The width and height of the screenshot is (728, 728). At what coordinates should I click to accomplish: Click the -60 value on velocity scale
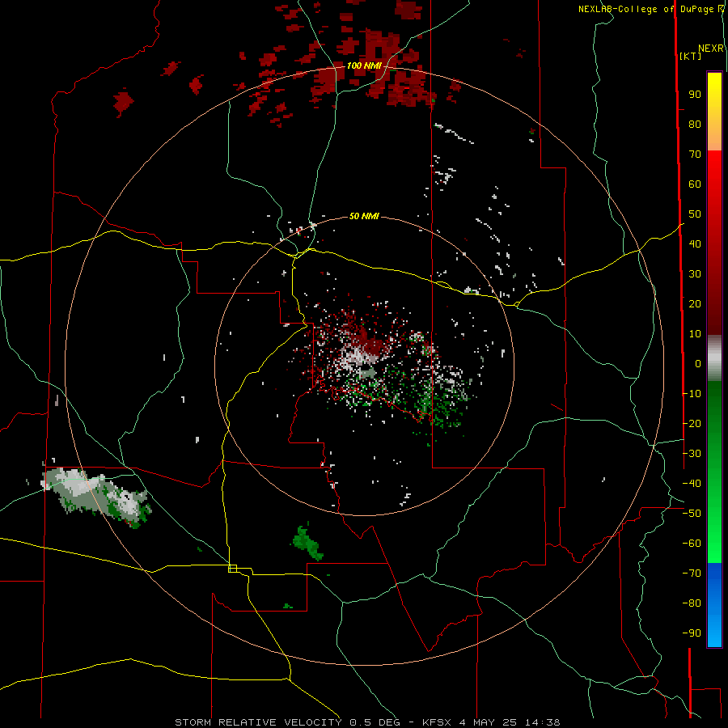(692, 544)
